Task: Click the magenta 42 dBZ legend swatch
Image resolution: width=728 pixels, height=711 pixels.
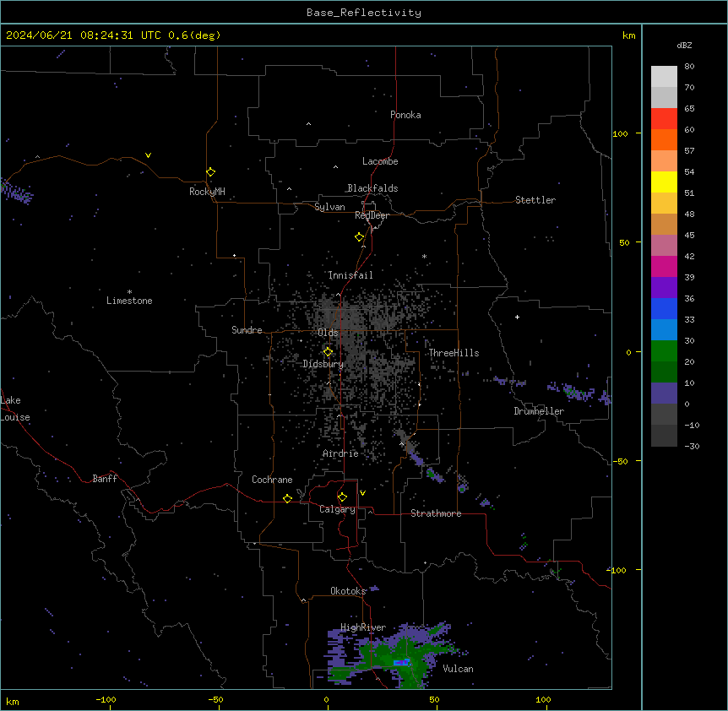Action: pos(664,266)
